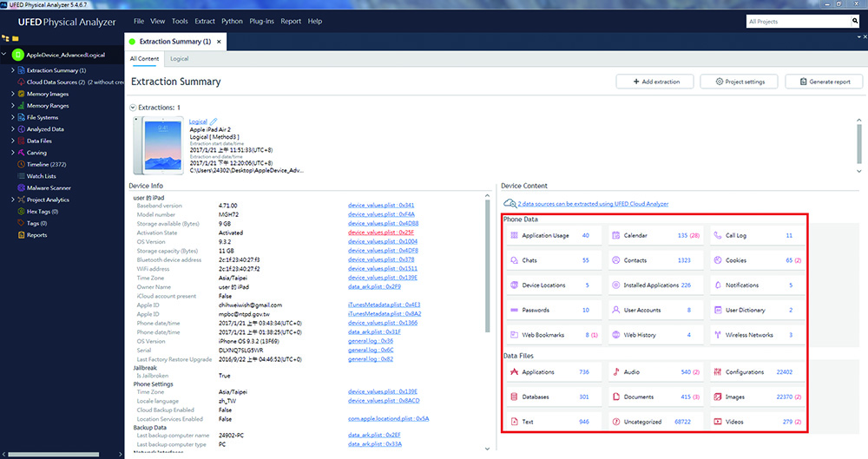Click the sidebar horizontal scrollbar
This screenshot has height=459, width=868.
click(x=54, y=454)
